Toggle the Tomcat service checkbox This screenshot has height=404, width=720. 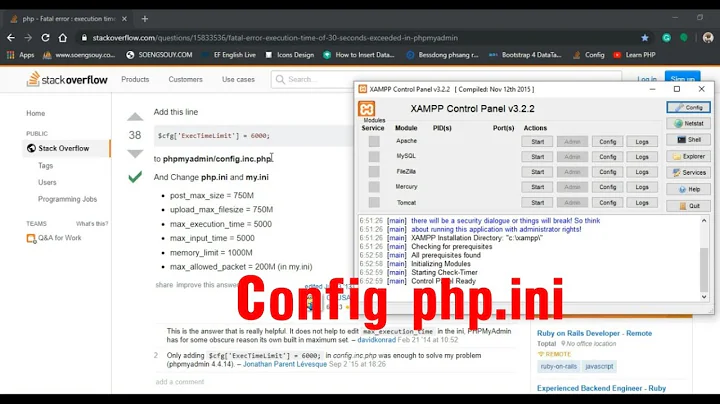coord(374,202)
